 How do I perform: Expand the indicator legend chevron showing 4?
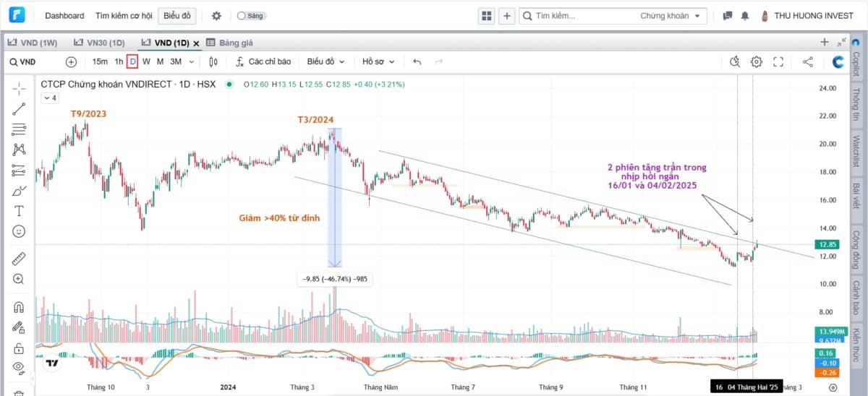(x=48, y=98)
